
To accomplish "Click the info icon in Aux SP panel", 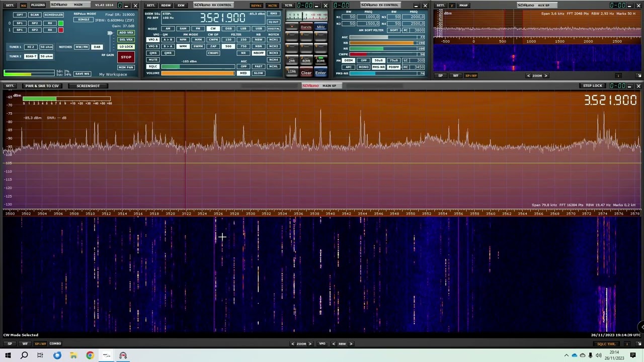I will [618, 76].
